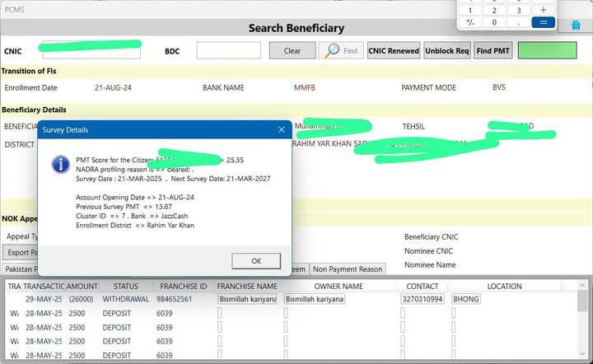593x364 pixels.
Task: Click the home icon in the top-right
Action: (576, 25)
